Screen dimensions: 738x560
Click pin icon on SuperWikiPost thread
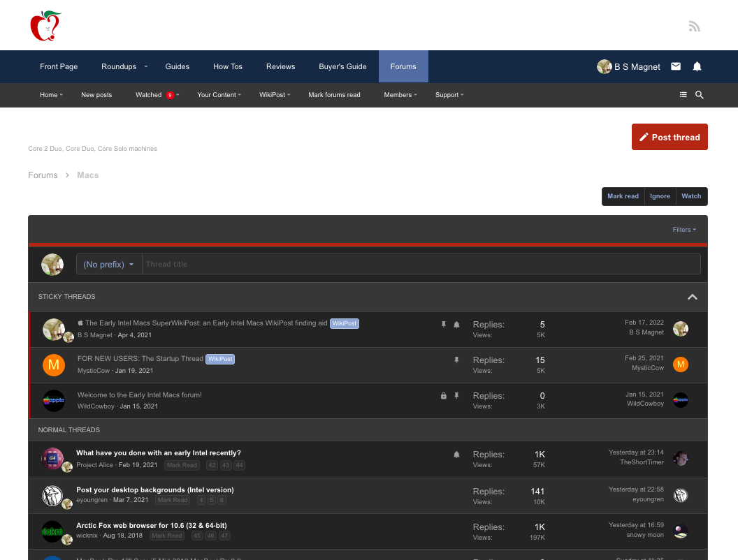coord(443,325)
